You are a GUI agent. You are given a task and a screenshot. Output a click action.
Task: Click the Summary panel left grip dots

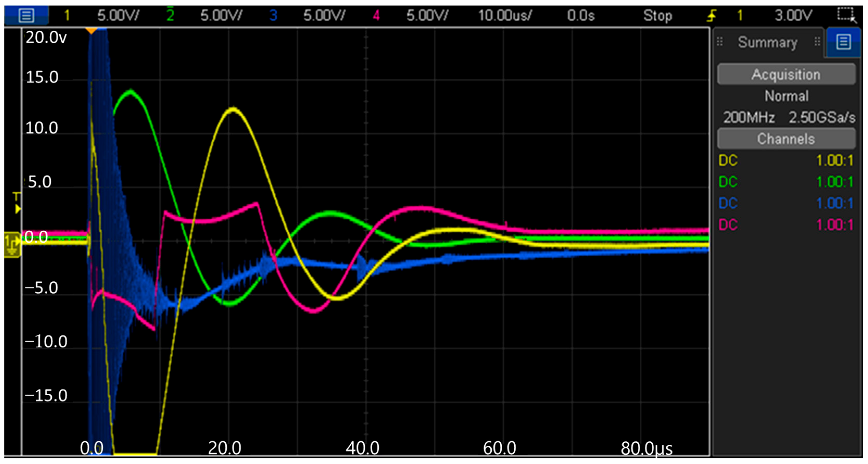[720, 42]
